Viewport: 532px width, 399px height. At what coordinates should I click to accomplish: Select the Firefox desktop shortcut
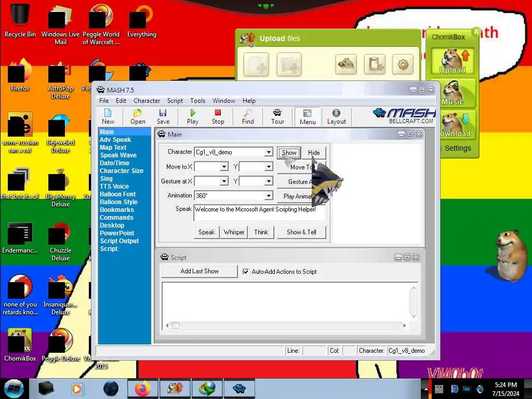pos(20,75)
